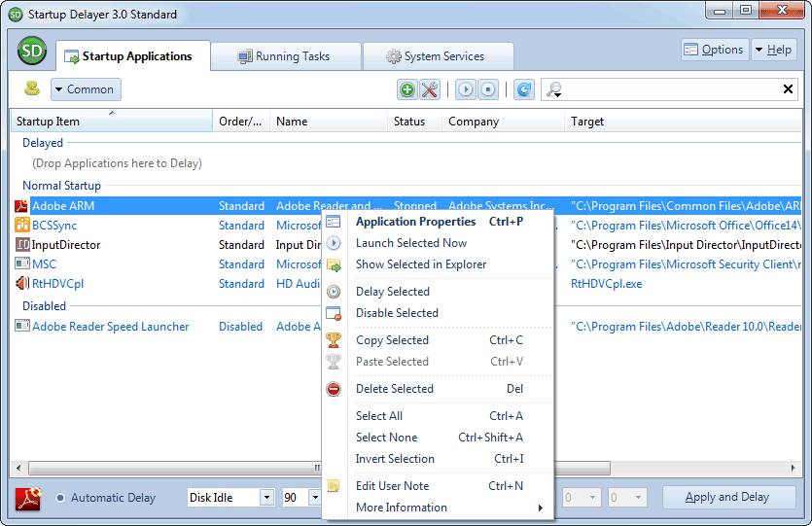Click the stop selected icon in toolbar
The width and height of the screenshot is (812, 526).
tap(488, 89)
